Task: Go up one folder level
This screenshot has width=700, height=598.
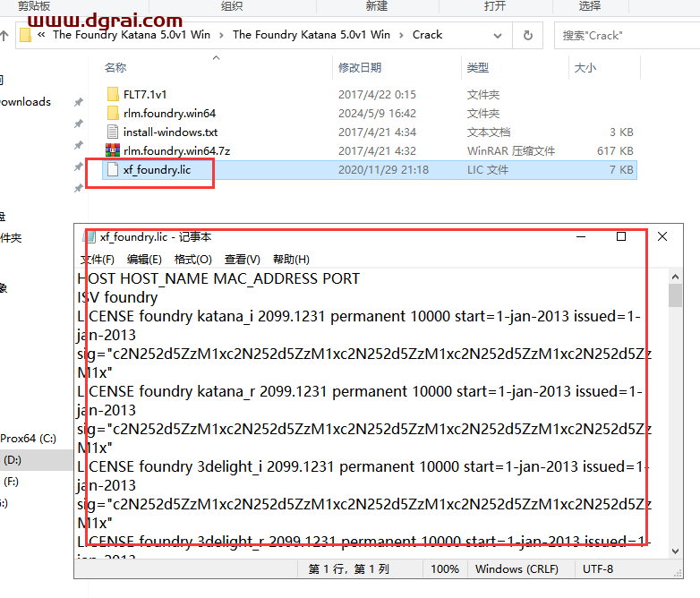Action: [x=4, y=35]
